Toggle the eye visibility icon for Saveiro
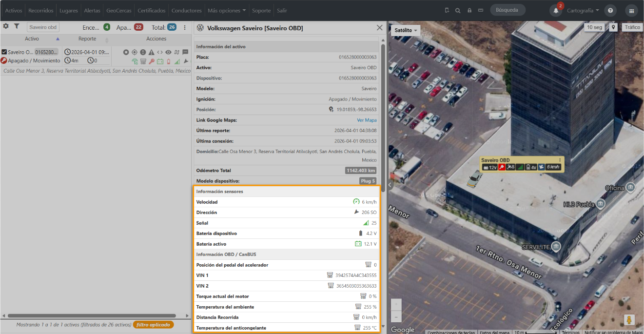This screenshot has width=644, height=334. (x=169, y=52)
